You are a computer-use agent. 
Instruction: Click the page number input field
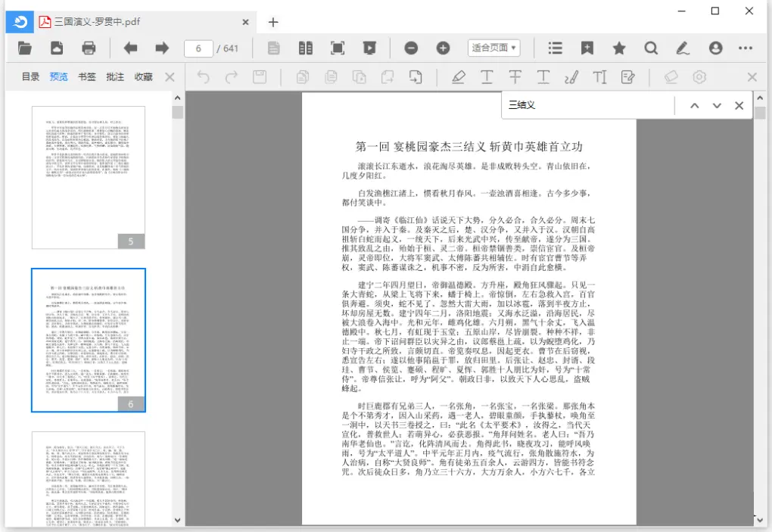198,48
